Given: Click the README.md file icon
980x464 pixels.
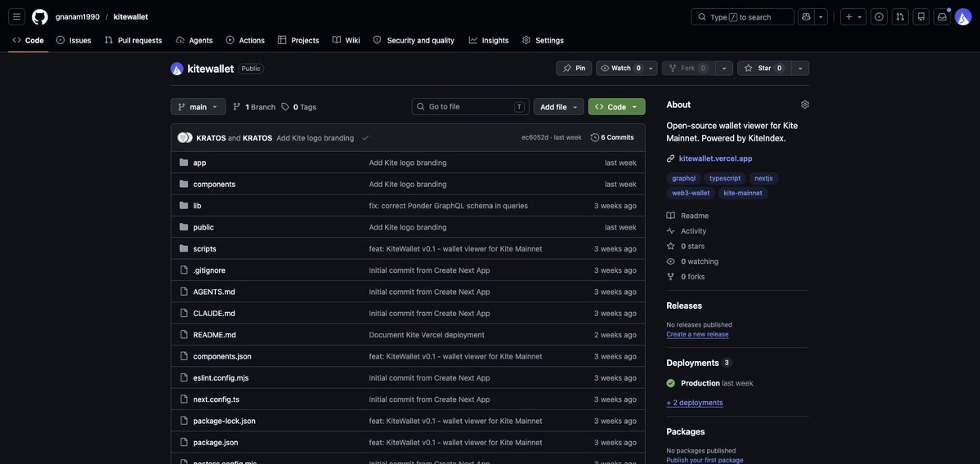Looking at the screenshot, I should 184,335.
